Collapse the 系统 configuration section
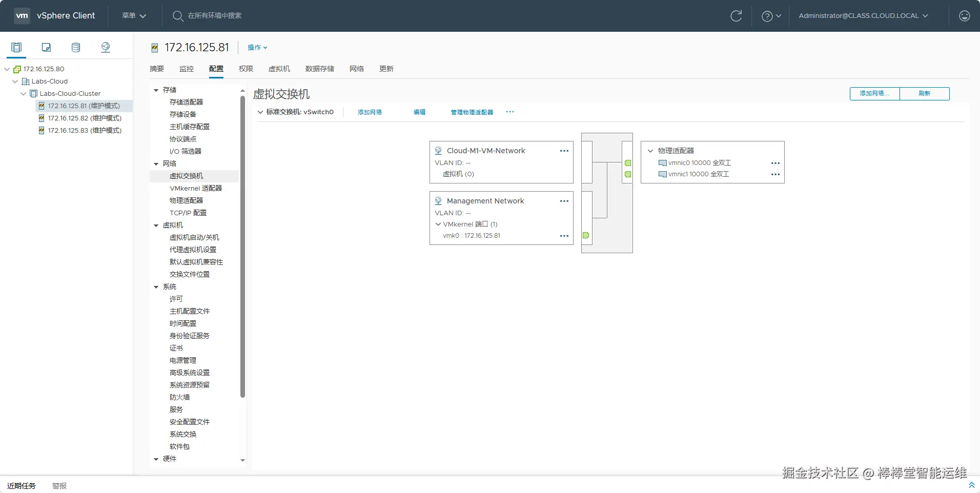Image resolution: width=980 pixels, height=493 pixels. (x=156, y=287)
